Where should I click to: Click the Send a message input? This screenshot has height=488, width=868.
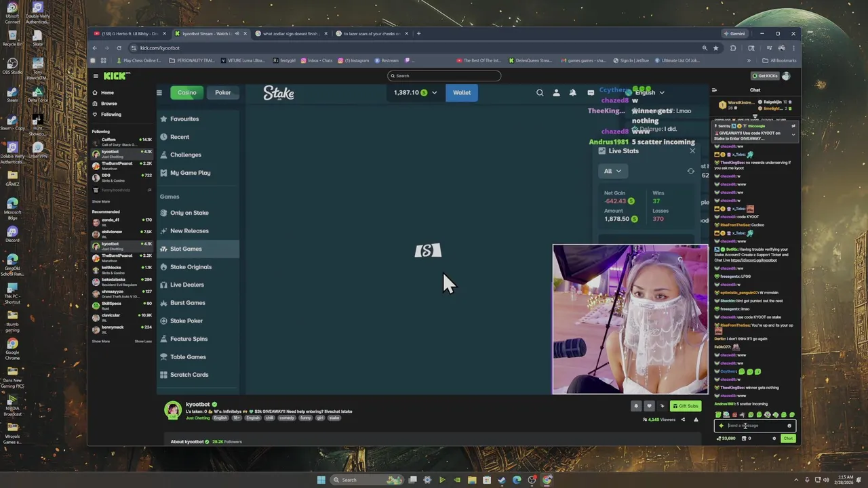[755, 426]
